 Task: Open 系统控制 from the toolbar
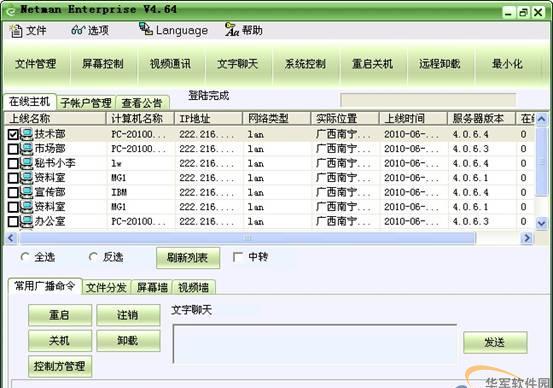[x=305, y=64]
